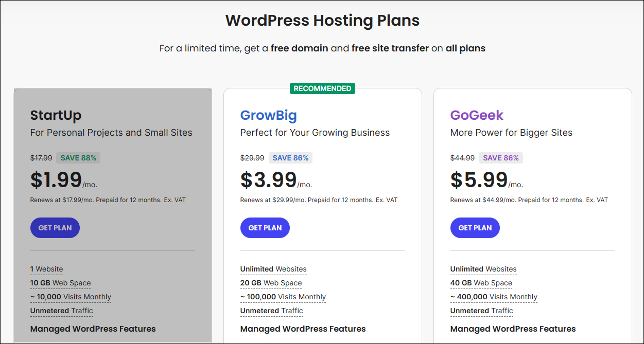The image size is (644, 344).
Task: Click "~ 100,000 Visits Monthly" feature
Action: [x=283, y=297]
